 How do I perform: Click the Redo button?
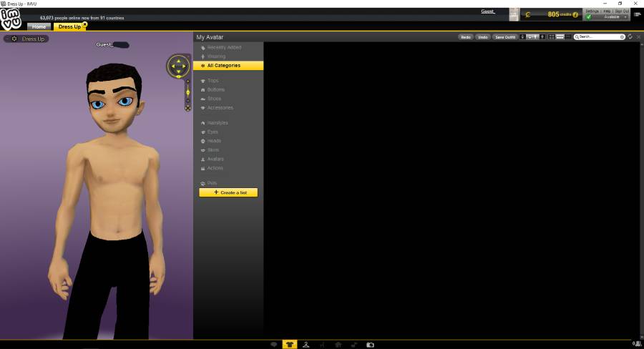[466, 37]
